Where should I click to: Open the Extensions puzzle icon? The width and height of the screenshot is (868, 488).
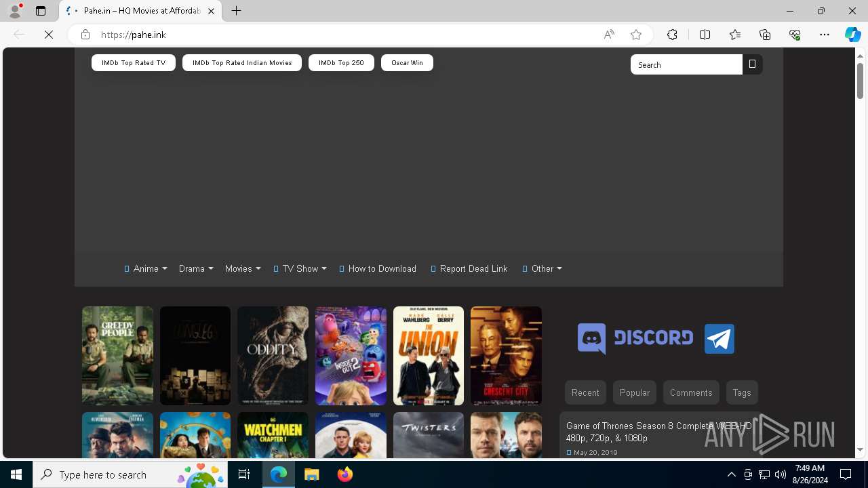pos(672,35)
